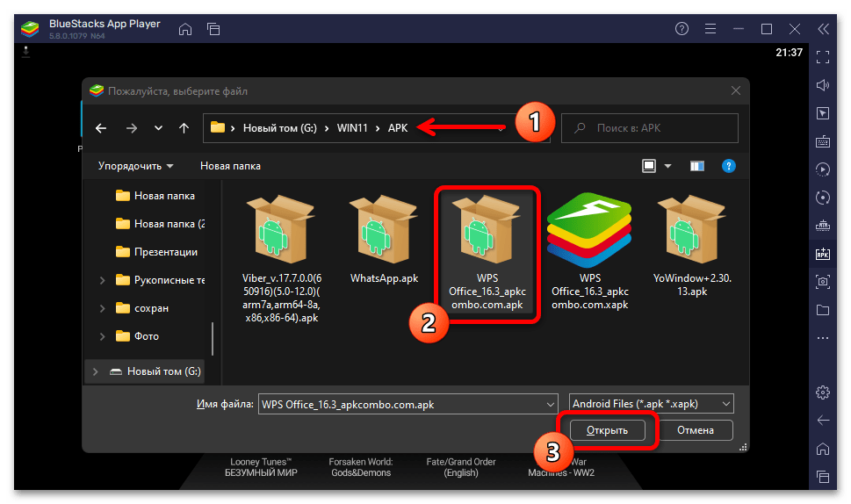
Task: Click the memory trim icon in sidebar
Action: pos(823,226)
